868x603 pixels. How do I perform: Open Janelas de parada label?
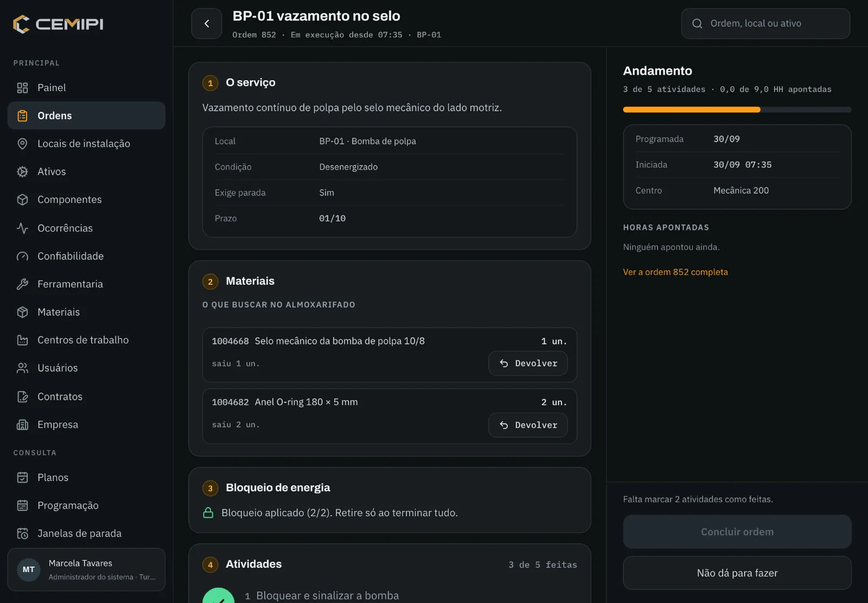point(79,534)
